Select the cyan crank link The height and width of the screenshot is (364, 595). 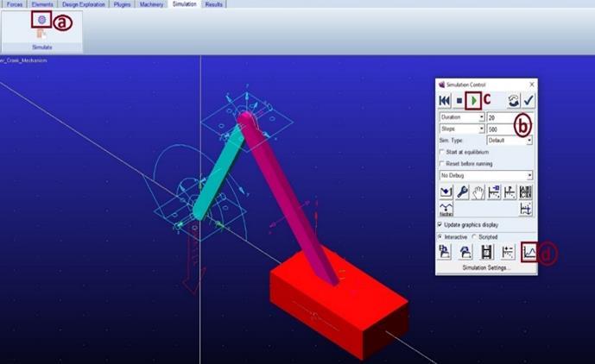coord(220,173)
